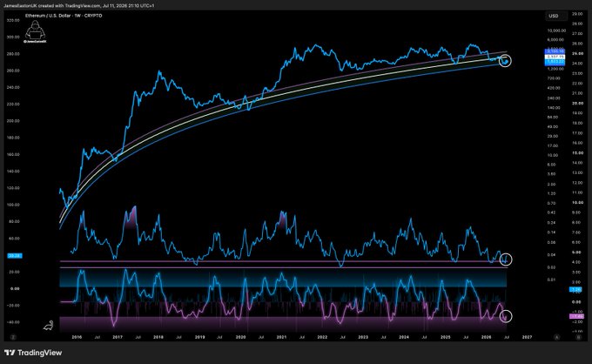Image resolution: width=592 pixels, height=364 pixels.
Task: Click the 2024 label on time axis
Action: pyautogui.click(x=404, y=337)
